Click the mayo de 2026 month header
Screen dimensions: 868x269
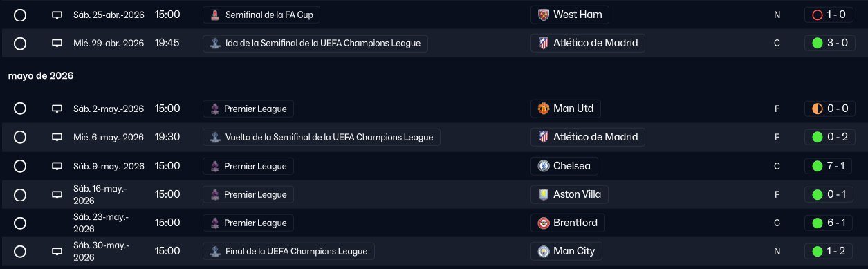point(41,76)
